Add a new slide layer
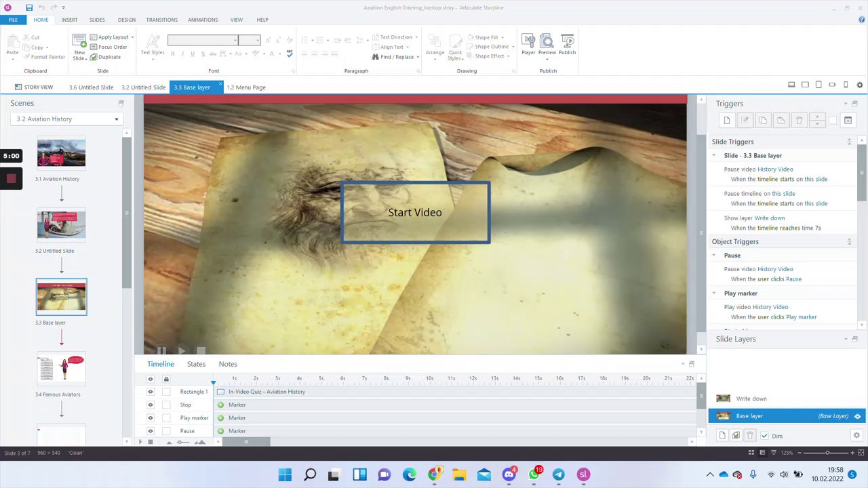The width and height of the screenshot is (868, 488). [722, 436]
